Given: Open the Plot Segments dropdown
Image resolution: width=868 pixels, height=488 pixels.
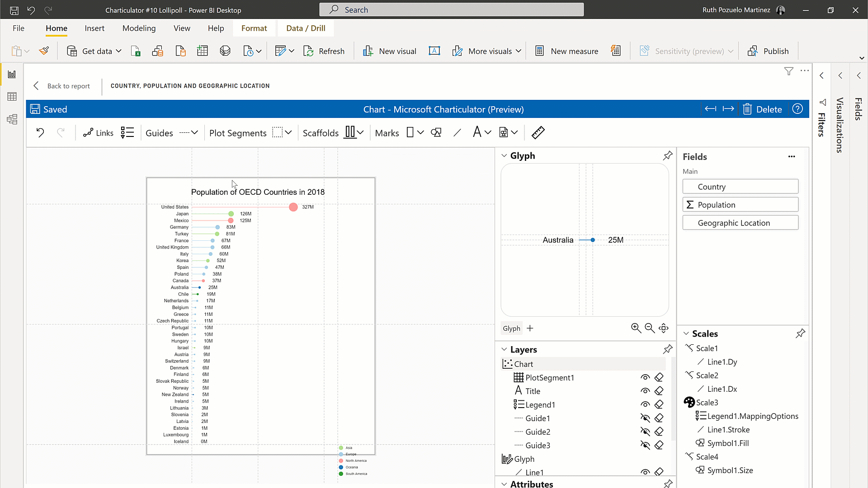Looking at the screenshot, I should pyautogui.click(x=288, y=132).
